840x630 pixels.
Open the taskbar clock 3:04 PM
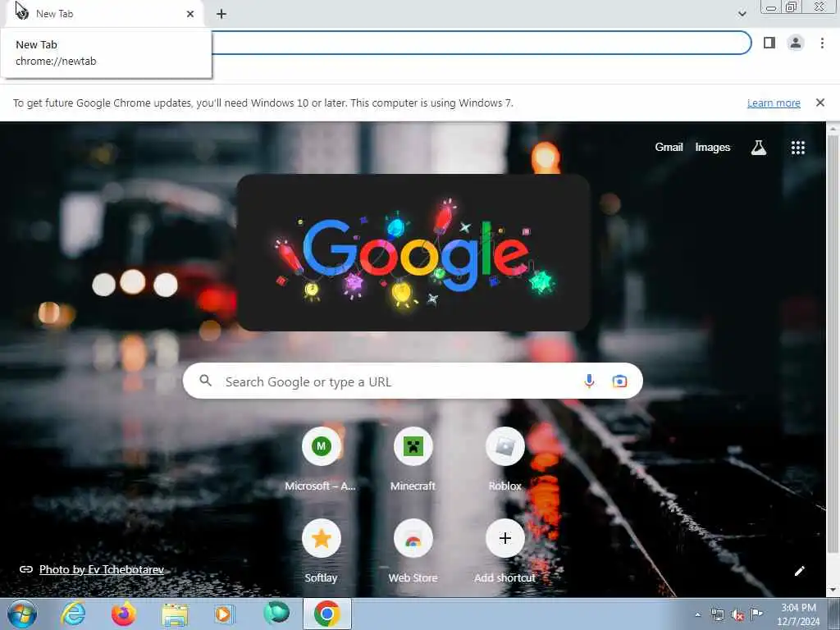pos(798,614)
